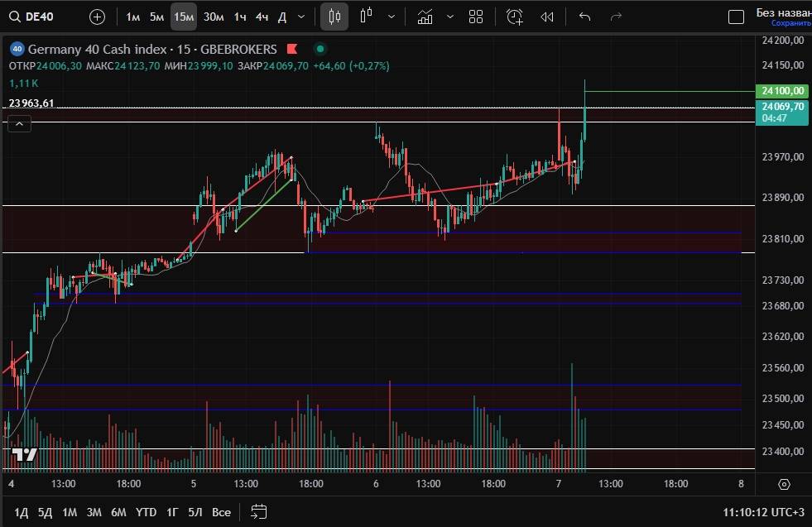Open the go-to-date calendar icon
The height and width of the screenshot is (527, 812).
click(x=258, y=511)
